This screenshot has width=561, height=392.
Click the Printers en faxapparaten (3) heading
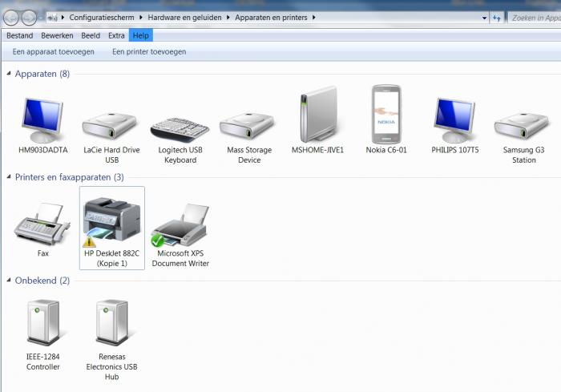(70, 177)
